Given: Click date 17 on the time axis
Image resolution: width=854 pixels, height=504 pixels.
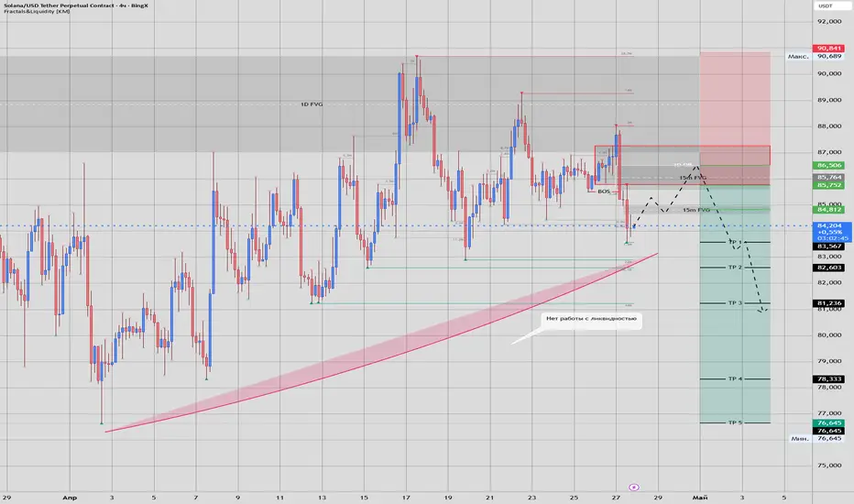Looking at the screenshot, I should click(x=406, y=498).
